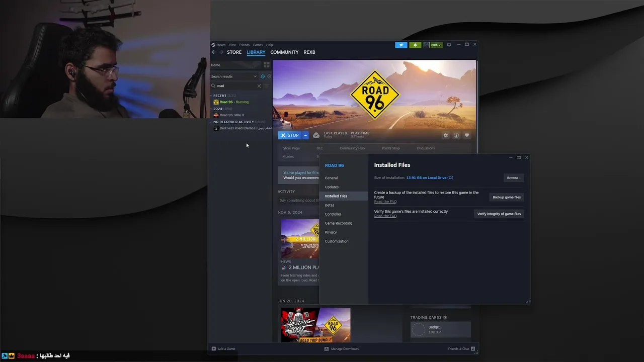644x362 pixels.
Task: Open the blue announcements megaphone icon
Action: point(401,45)
